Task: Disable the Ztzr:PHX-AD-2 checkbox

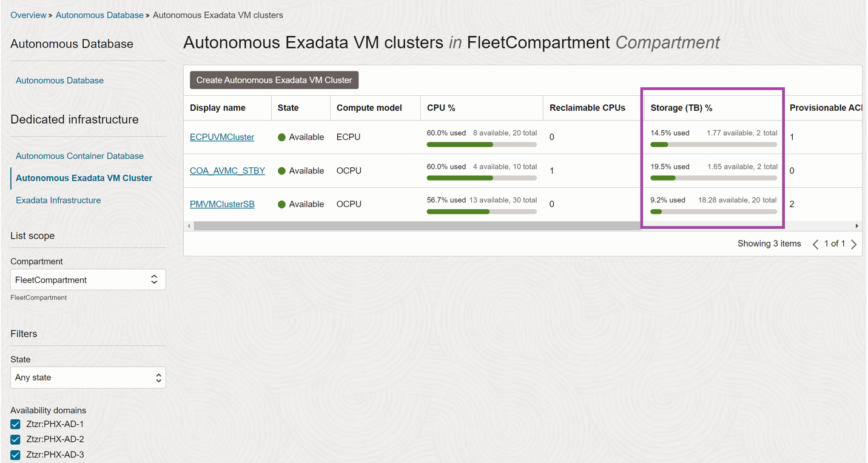Action: pos(15,439)
